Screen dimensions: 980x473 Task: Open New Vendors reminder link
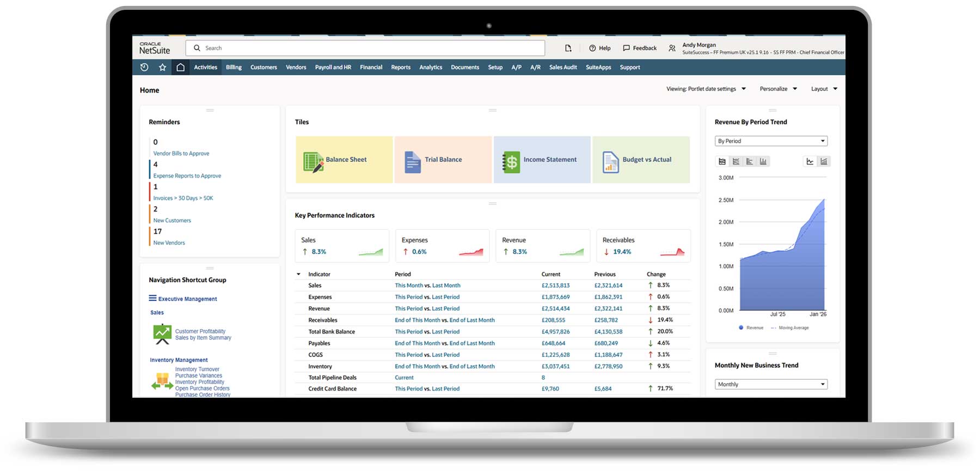pyautogui.click(x=169, y=243)
